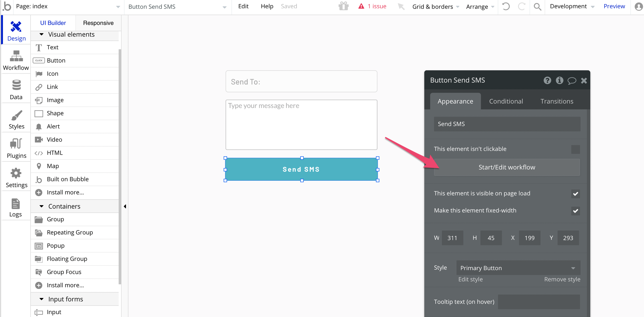Viewport: 644px width, 317px height.
Task: Toggle 'This element isn't clickable' checkbox
Action: pyautogui.click(x=575, y=149)
